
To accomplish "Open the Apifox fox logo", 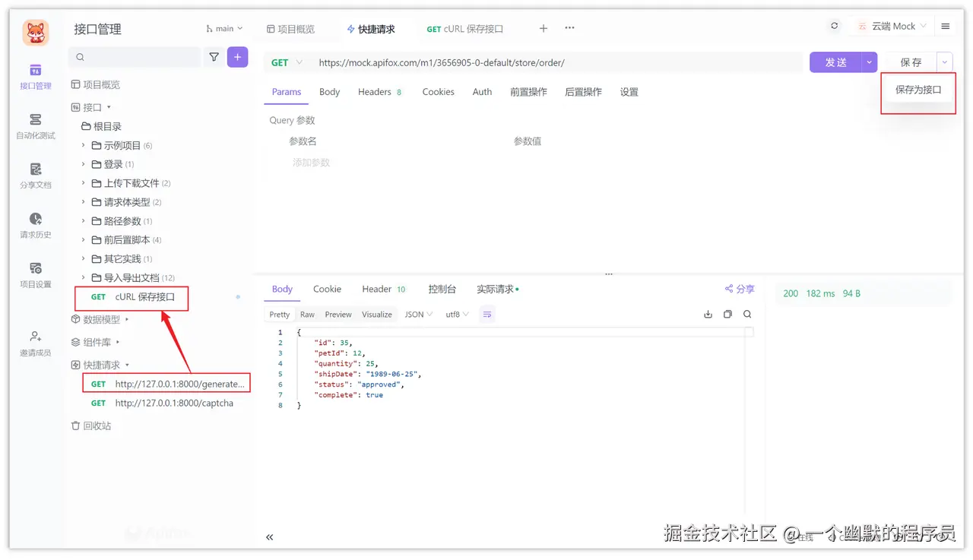I will click(36, 33).
